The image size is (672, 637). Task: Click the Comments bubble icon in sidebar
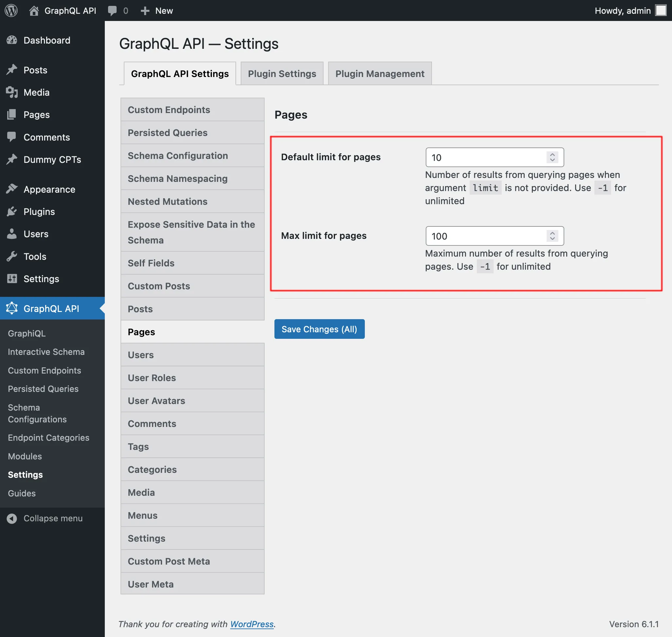12,137
